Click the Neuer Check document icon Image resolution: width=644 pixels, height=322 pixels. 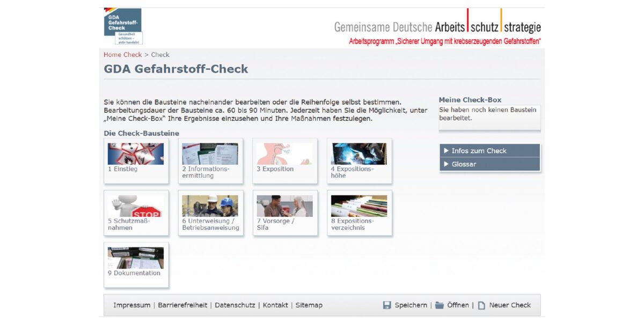click(x=481, y=305)
